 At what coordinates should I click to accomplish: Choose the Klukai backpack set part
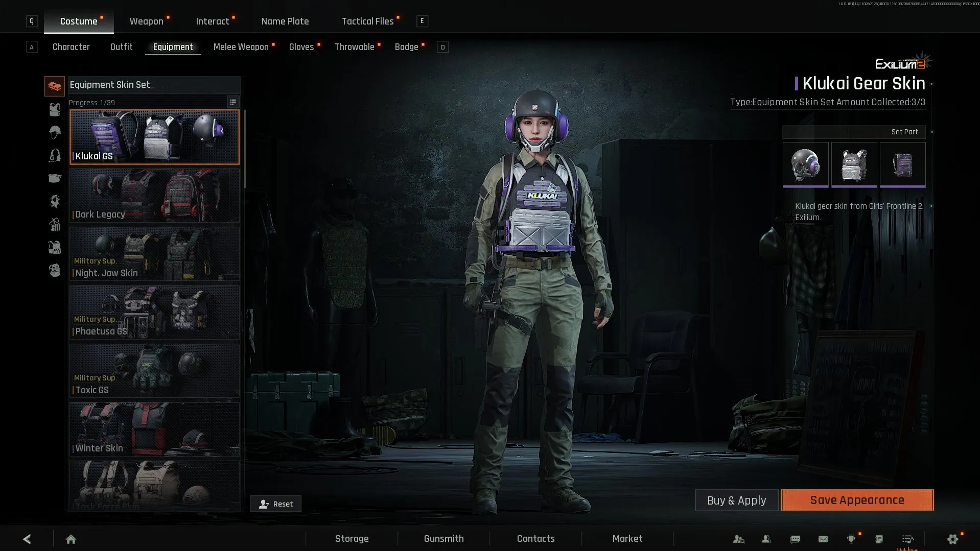tap(903, 164)
